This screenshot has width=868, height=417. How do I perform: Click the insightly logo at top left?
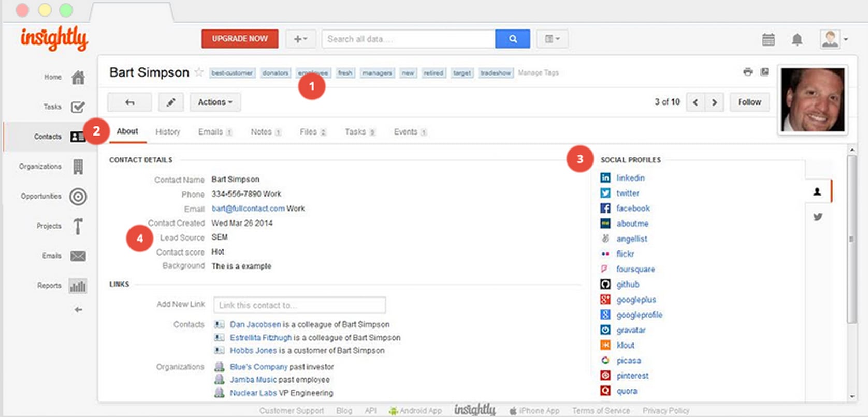[x=54, y=38]
